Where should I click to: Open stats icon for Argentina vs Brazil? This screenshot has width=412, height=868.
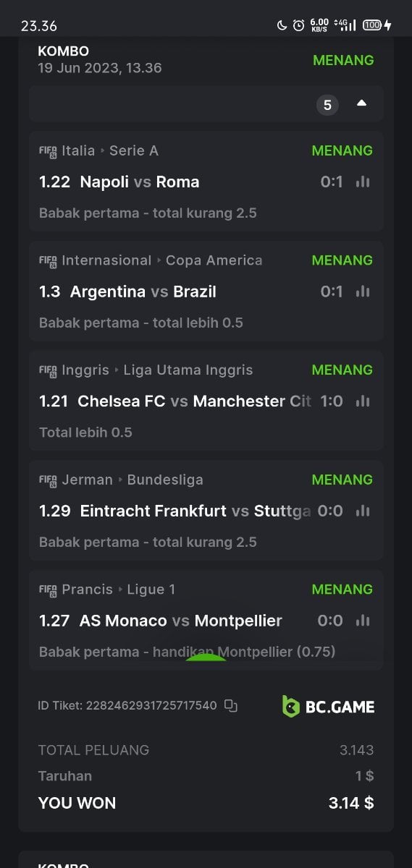click(363, 292)
